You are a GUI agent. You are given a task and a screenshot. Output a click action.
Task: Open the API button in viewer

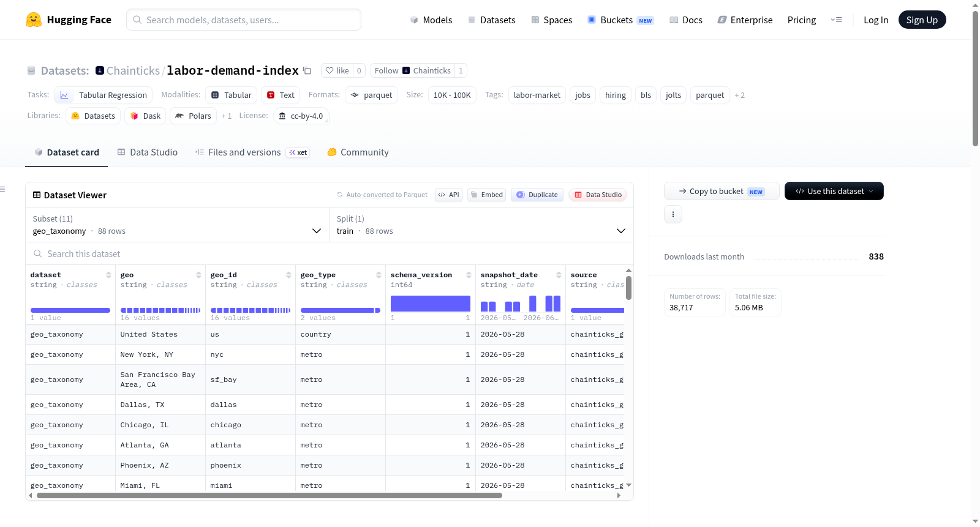pyautogui.click(x=448, y=195)
